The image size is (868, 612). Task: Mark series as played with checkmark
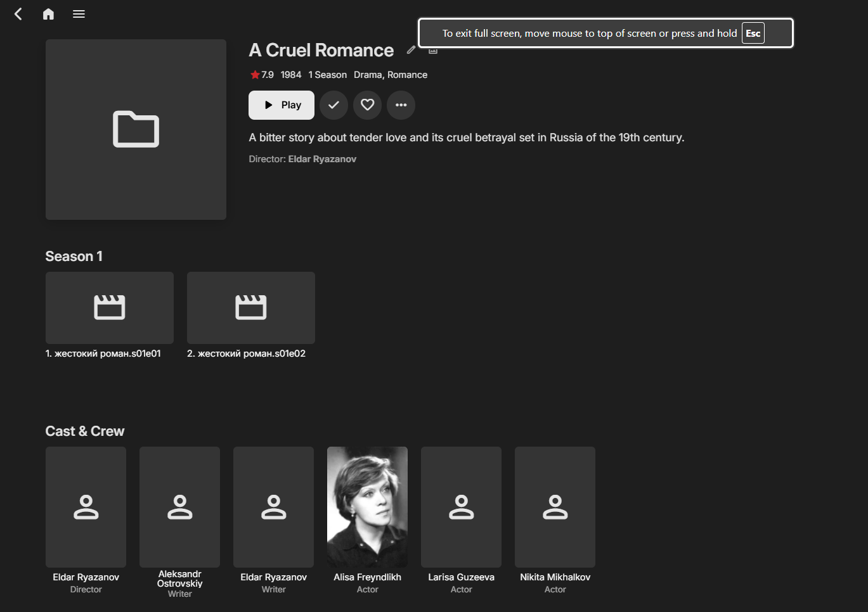click(334, 105)
